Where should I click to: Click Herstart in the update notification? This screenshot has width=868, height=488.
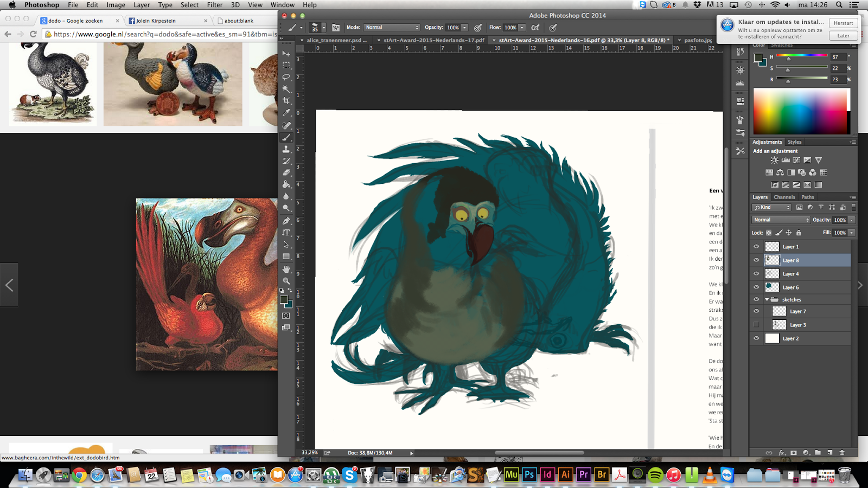[x=843, y=23]
